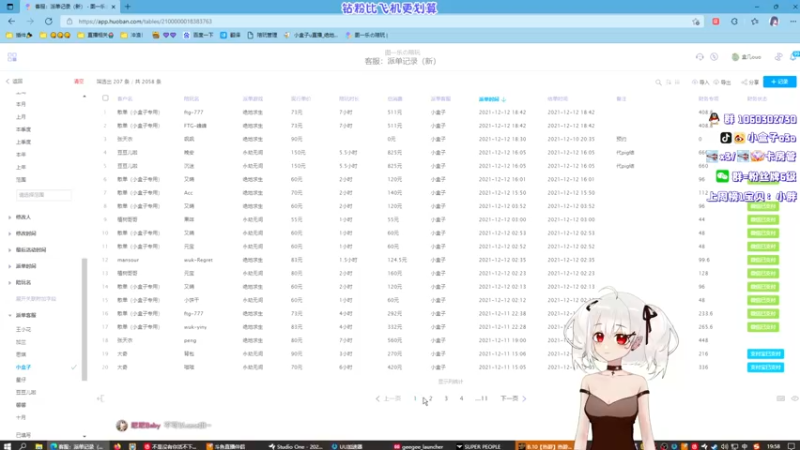Click the 分享 share button
Screen dimensions: 800x450
(x=750, y=82)
